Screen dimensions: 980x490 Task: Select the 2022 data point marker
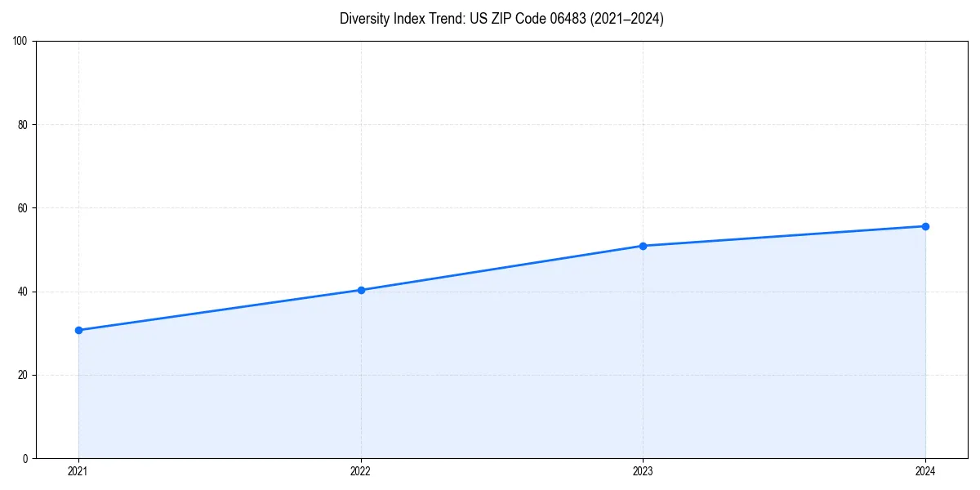pos(361,288)
